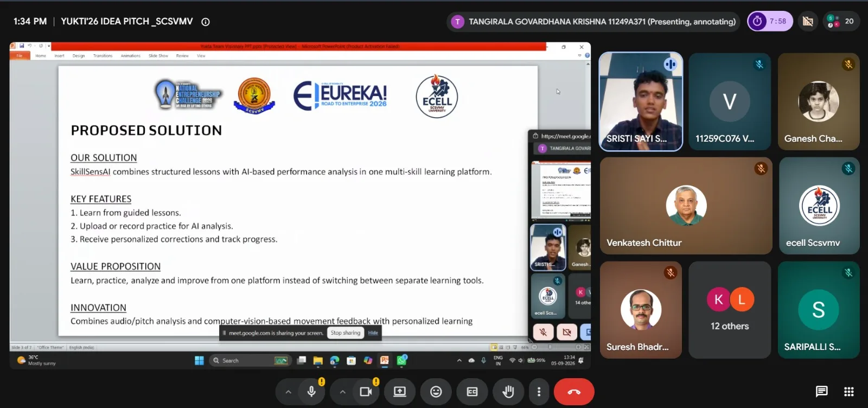Open Windows Start button on shared taskbar
Image resolution: width=868 pixels, height=408 pixels.
click(199, 360)
